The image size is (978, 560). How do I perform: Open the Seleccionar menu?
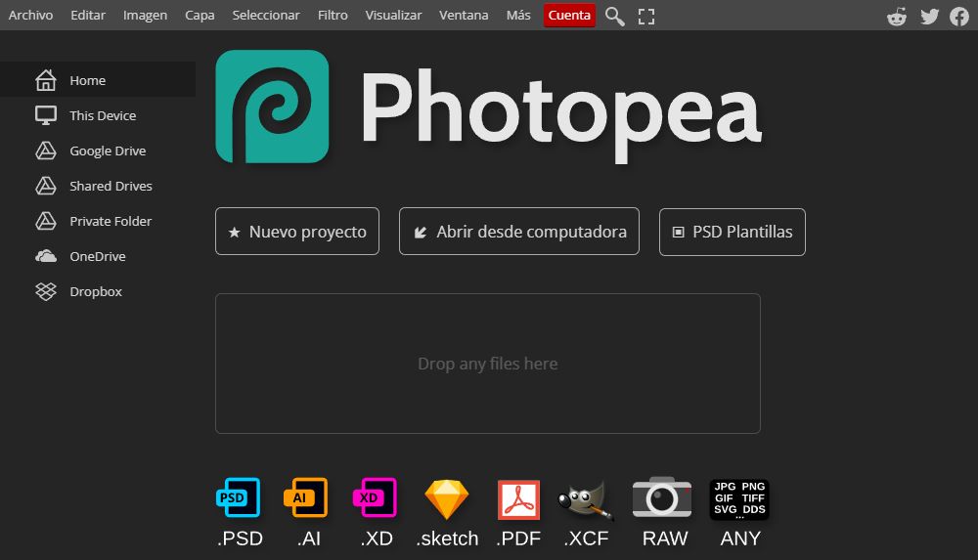tap(266, 15)
